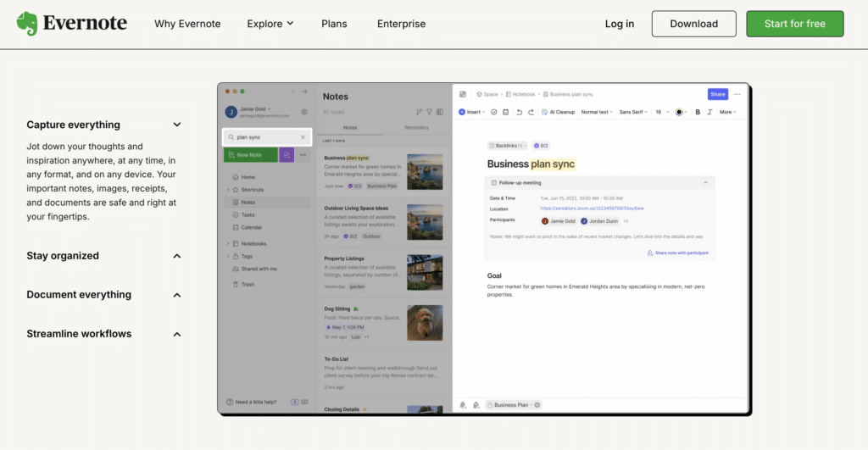Open the Sans Serif font dropdown
868x450 pixels.
click(633, 112)
